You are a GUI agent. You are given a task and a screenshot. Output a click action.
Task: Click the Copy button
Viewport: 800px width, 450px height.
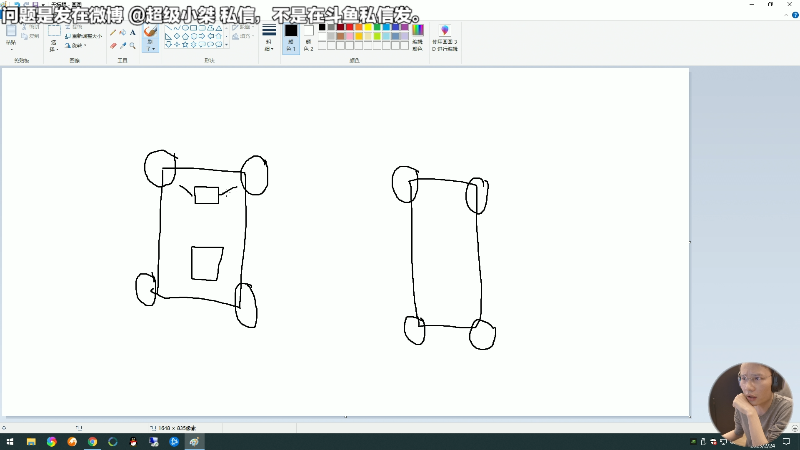click(x=31, y=36)
